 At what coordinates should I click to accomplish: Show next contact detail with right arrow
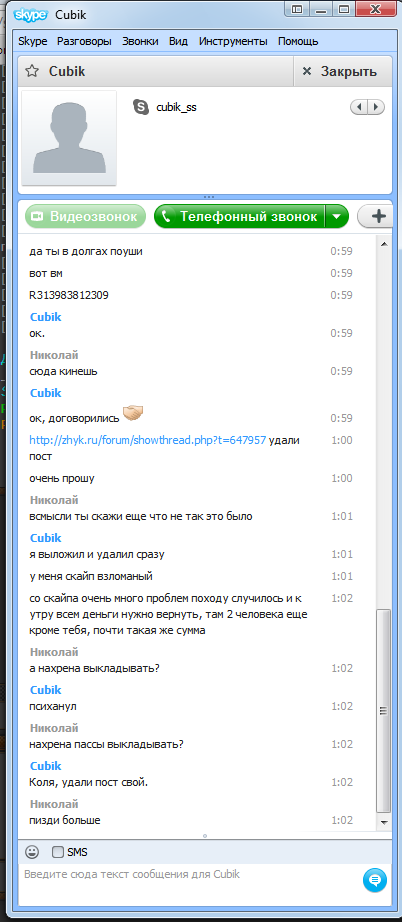click(376, 107)
